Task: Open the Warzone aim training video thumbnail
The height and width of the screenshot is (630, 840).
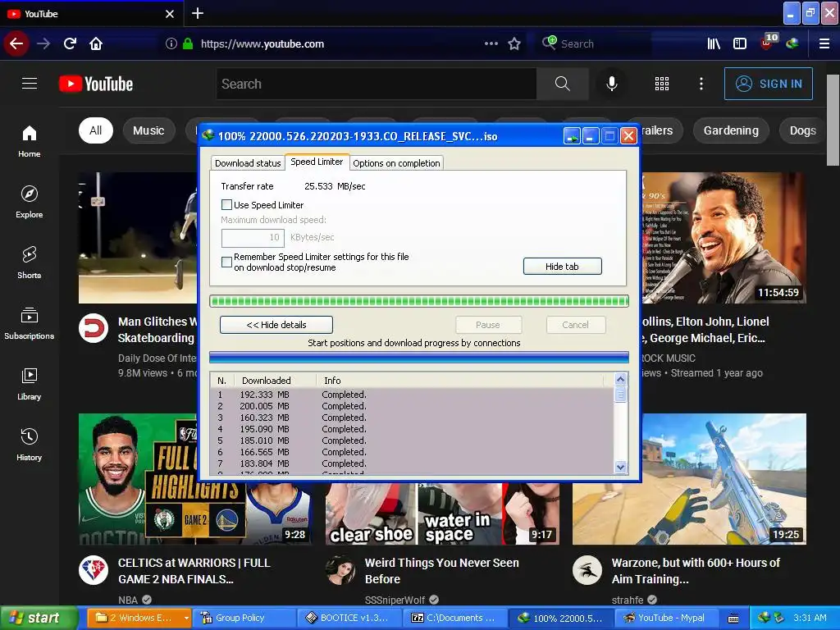Action: click(x=689, y=479)
